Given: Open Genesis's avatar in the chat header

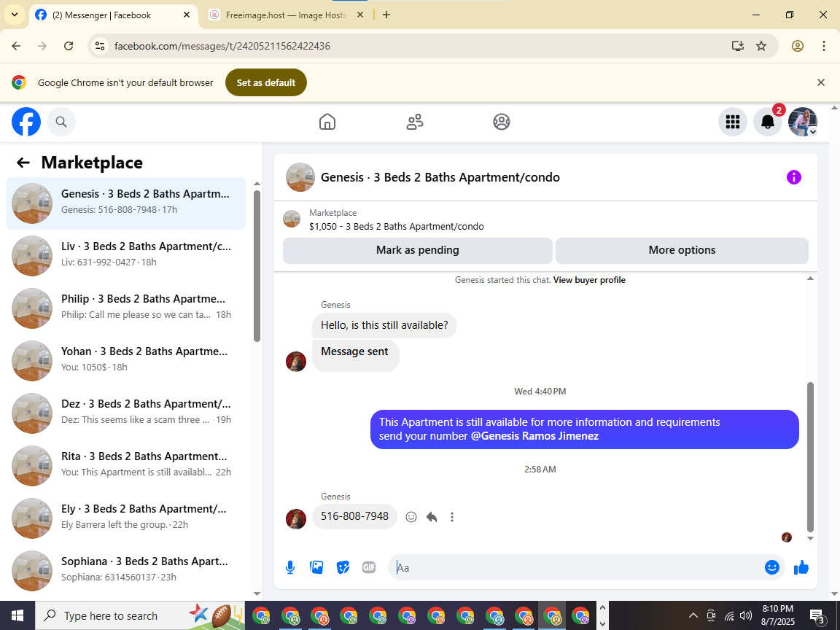Looking at the screenshot, I should pos(300,177).
